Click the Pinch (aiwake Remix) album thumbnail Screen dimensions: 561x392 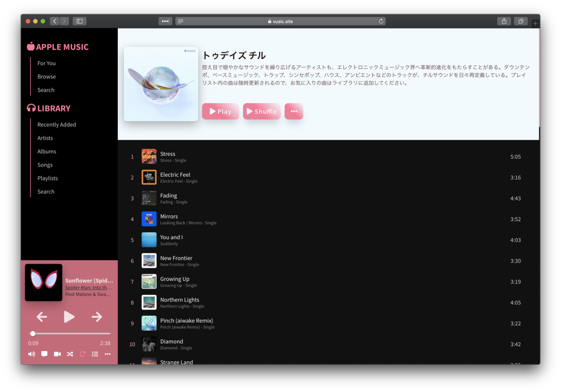click(149, 323)
